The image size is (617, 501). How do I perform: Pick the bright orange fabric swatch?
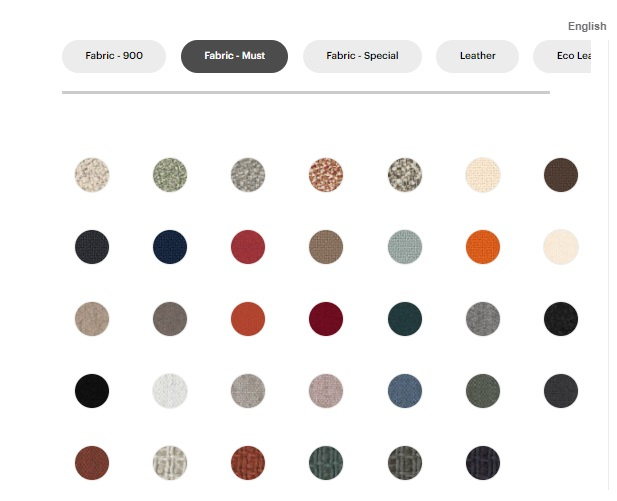click(x=483, y=247)
